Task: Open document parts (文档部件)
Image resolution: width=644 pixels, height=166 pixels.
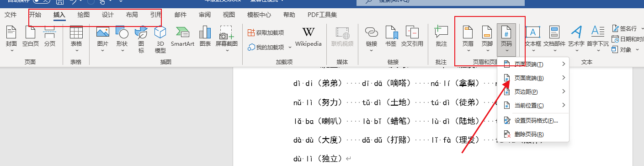Action: point(554,38)
